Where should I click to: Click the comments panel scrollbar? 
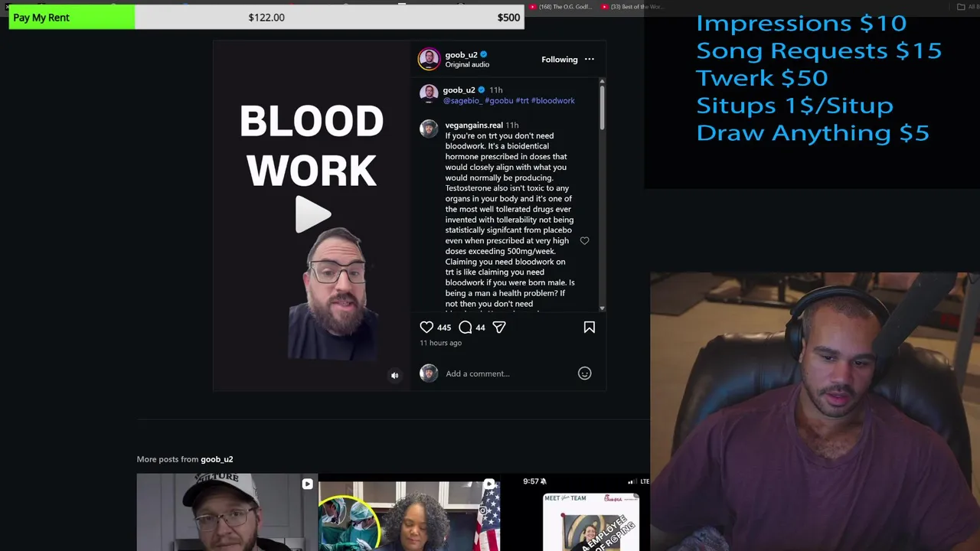(x=602, y=107)
